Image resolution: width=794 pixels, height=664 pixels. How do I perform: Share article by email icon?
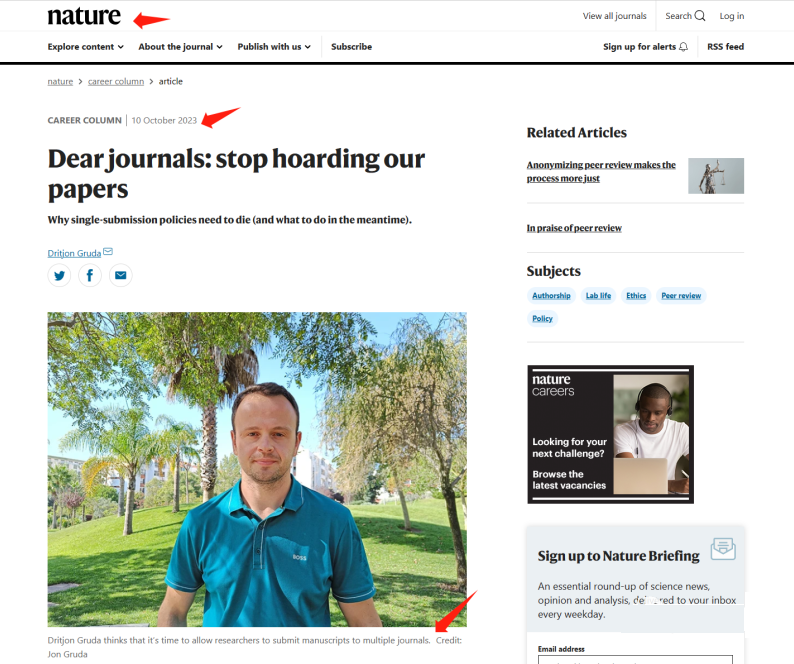pyautogui.click(x=121, y=276)
